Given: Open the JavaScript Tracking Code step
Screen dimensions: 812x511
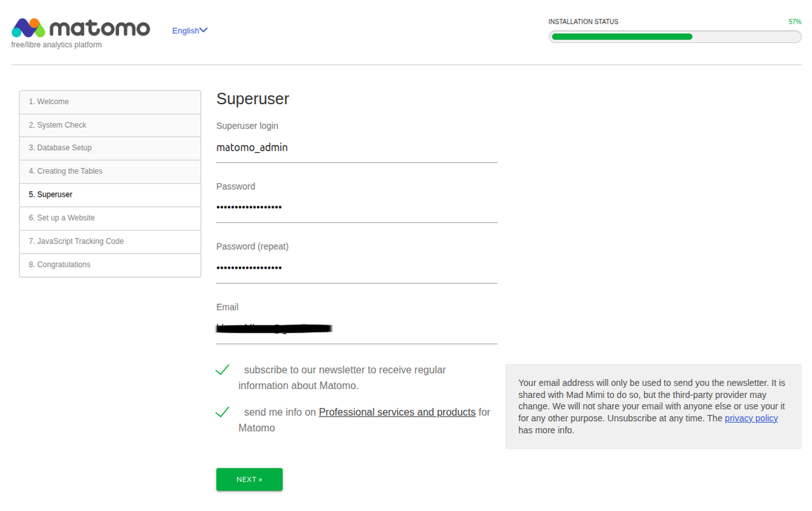Looking at the screenshot, I should coord(110,241).
